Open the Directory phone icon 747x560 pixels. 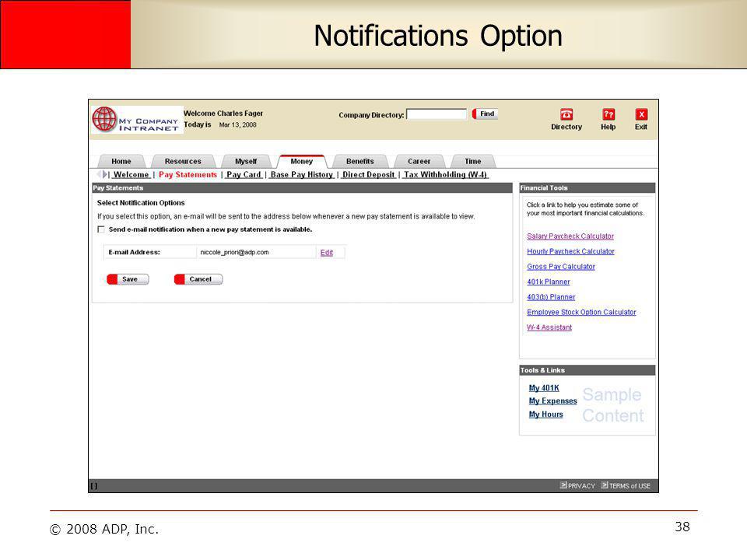[x=566, y=114]
